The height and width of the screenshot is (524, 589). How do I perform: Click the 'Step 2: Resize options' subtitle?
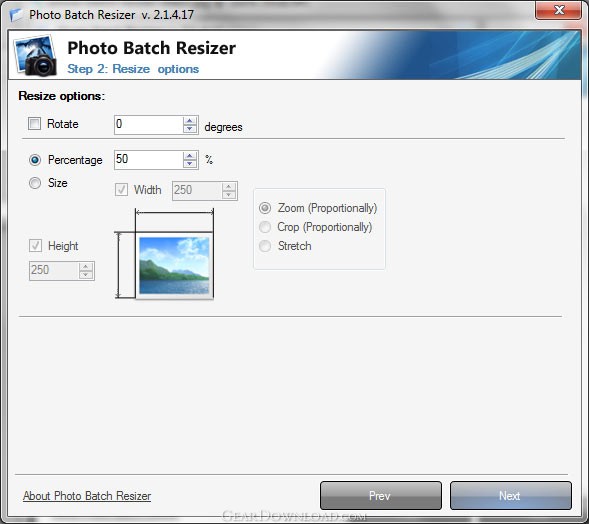(133, 69)
